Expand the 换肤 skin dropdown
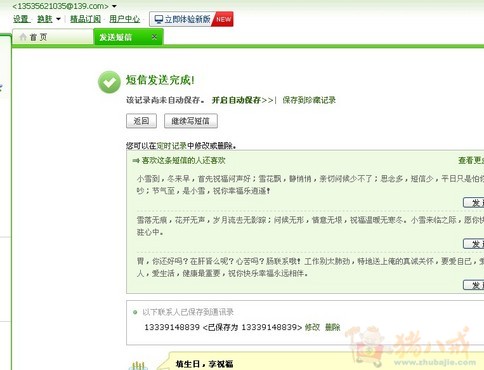The image size is (484, 370). point(58,19)
